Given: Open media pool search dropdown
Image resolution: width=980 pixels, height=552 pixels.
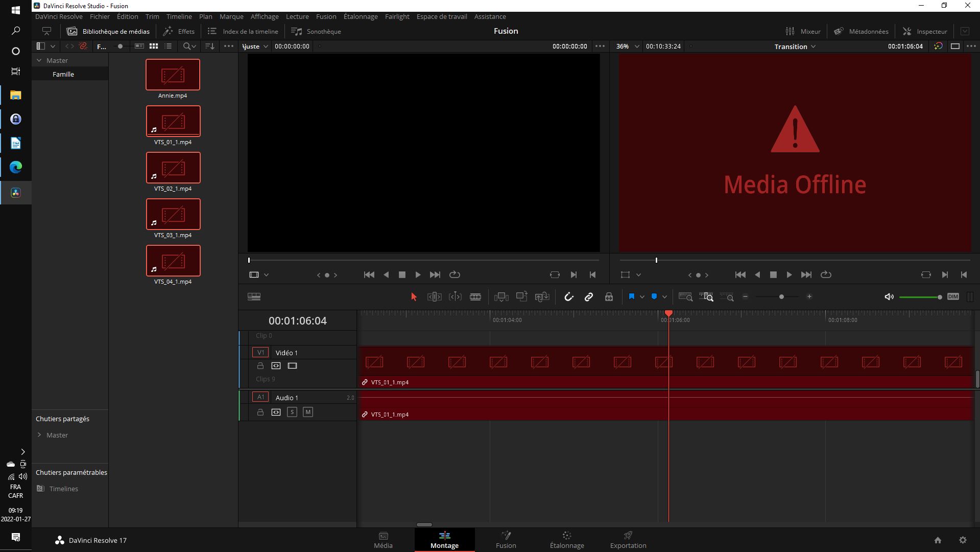Looking at the screenshot, I should [189, 46].
